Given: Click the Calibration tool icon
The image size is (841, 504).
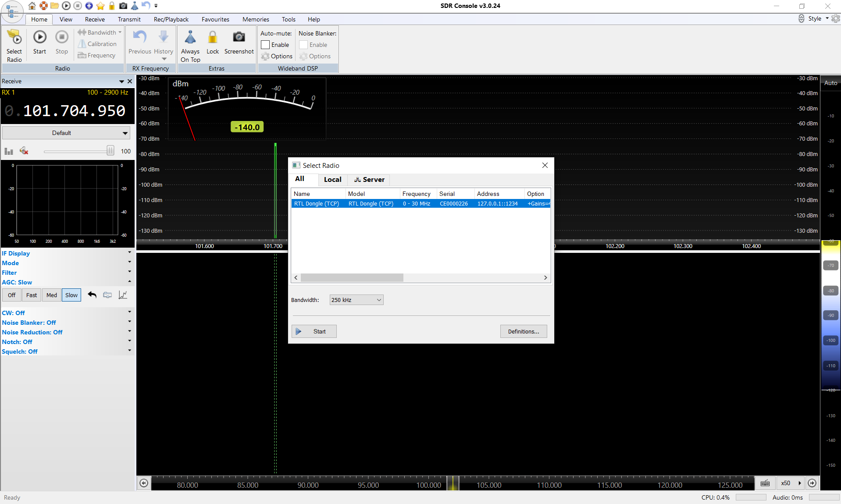Looking at the screenshot, I should pos(82,44).
